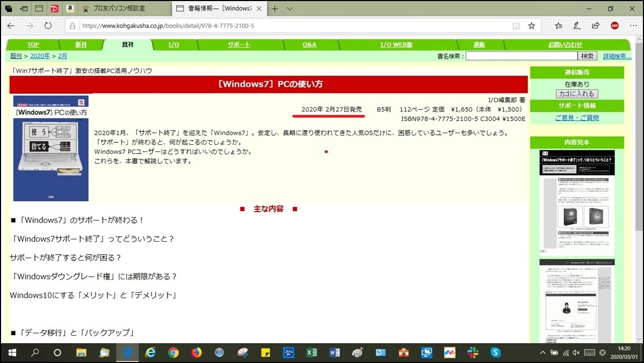Click the I/O編集部 著 author text

507,100
